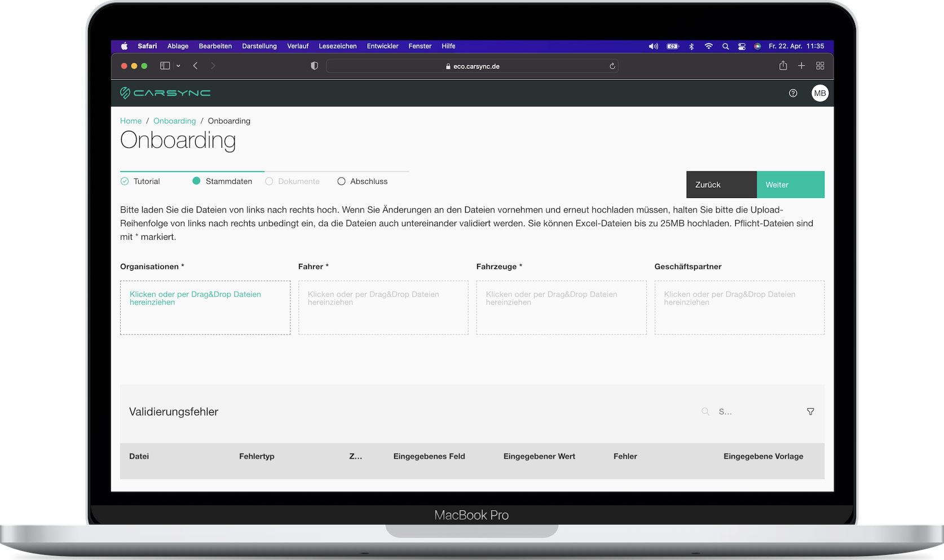This screenshot has width=944, height=560.
Task: Sort by Eingegebene Vorlage column header
Action: coord(764,456)
